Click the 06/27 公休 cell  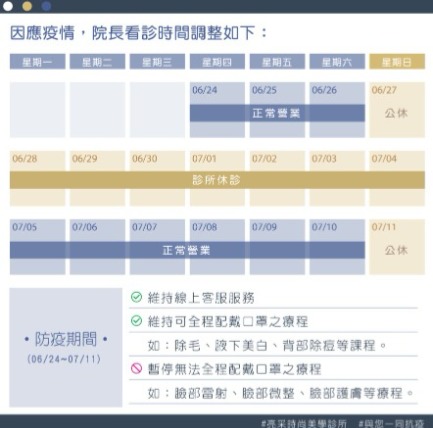[x=397, y=110]
